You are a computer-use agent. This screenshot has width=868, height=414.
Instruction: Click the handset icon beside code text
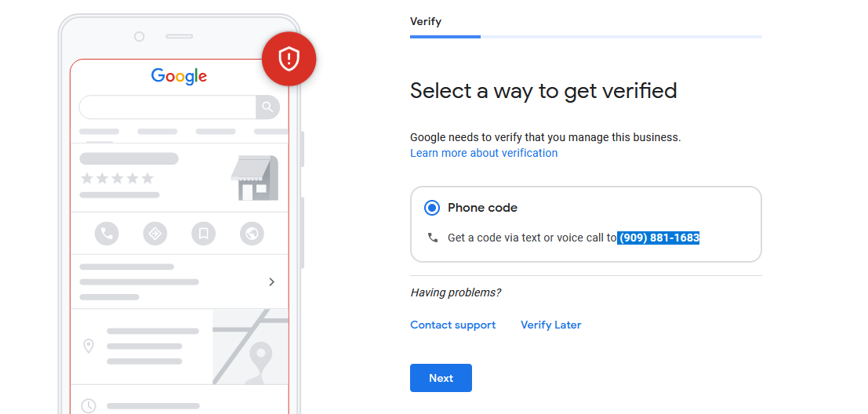(x=433, y=238)
